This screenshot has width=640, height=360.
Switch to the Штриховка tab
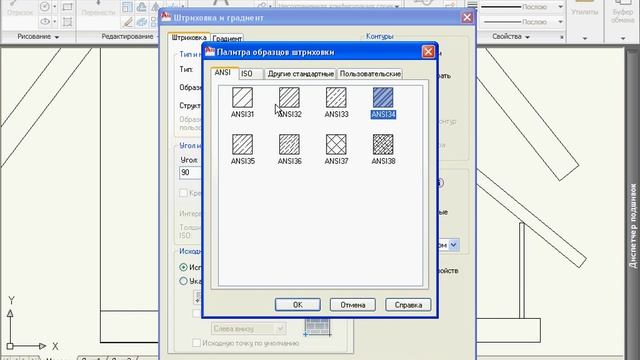[x=189, y=38]
